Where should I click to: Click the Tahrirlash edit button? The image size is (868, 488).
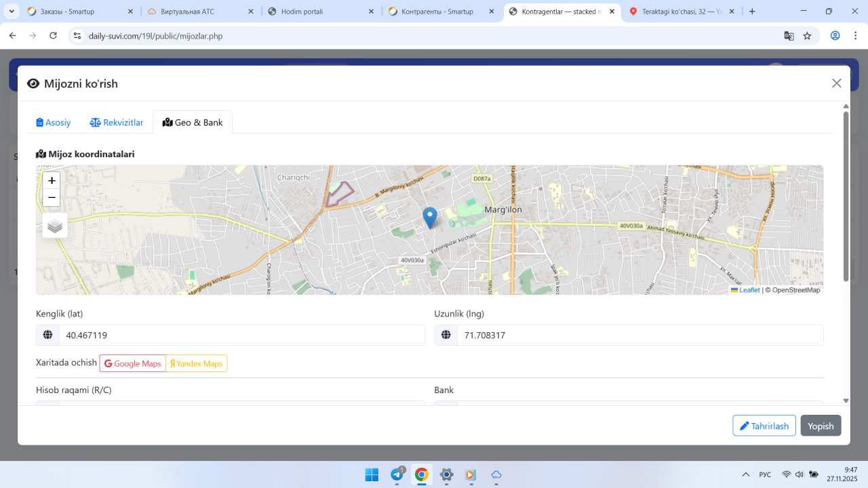tap(764, 426)
